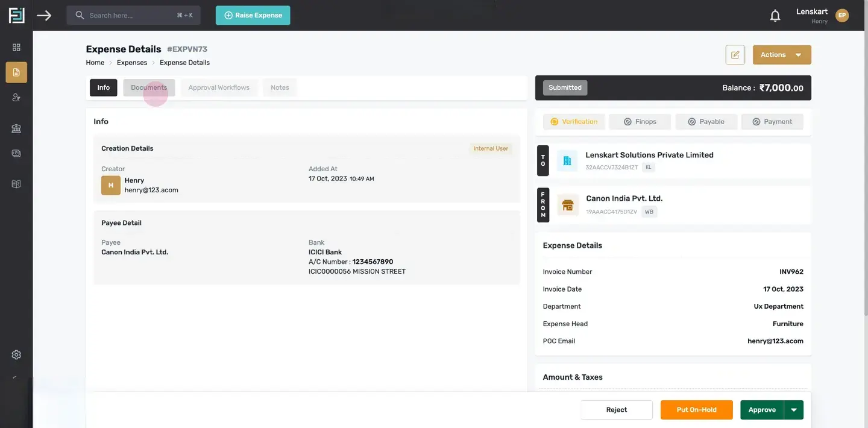Viewport: 868px width, 428px height.
Task: Click the Internal User tag
Action: tap(491, 148)
